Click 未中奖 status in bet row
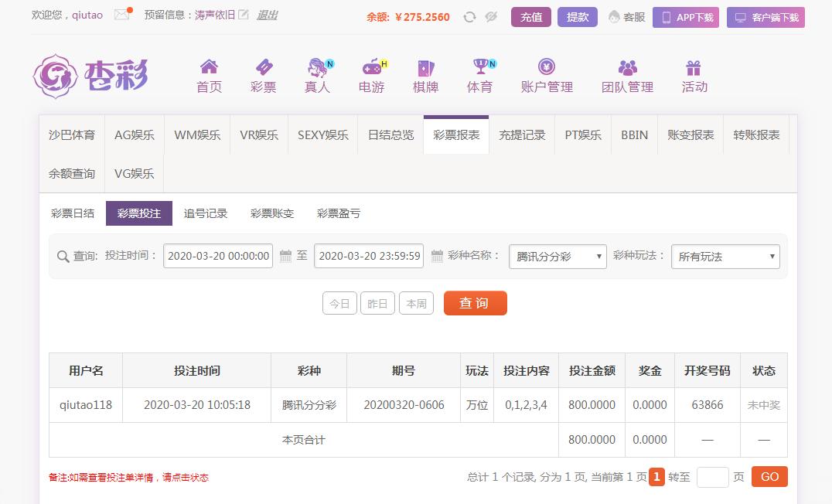Viewport: 832px width, 504px height. point(763,405)
